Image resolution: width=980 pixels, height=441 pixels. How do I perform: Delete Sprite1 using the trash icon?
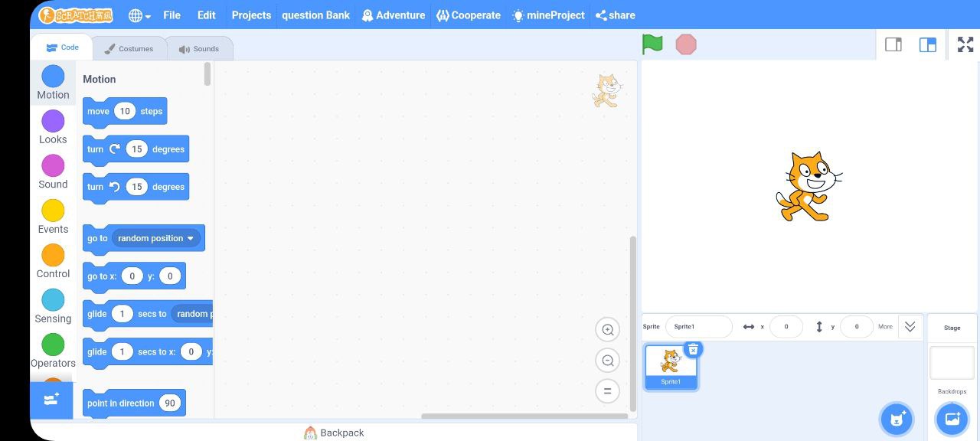tap(693, 349)
